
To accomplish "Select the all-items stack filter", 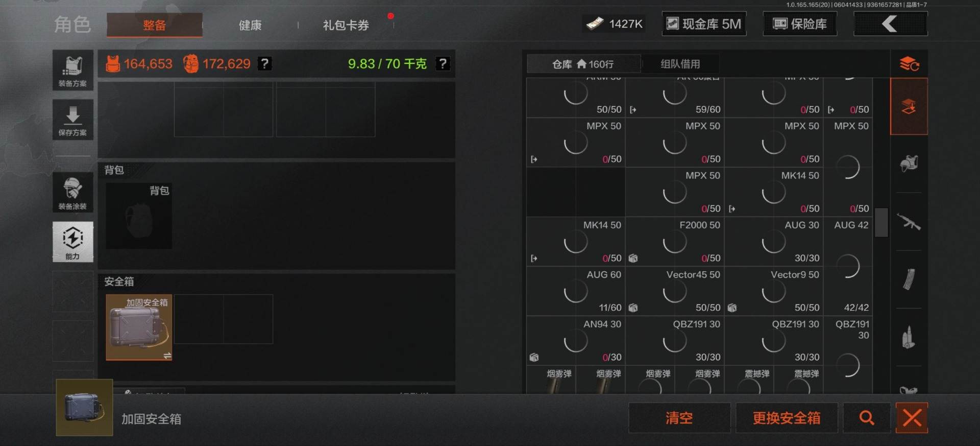I will point(909,107).
